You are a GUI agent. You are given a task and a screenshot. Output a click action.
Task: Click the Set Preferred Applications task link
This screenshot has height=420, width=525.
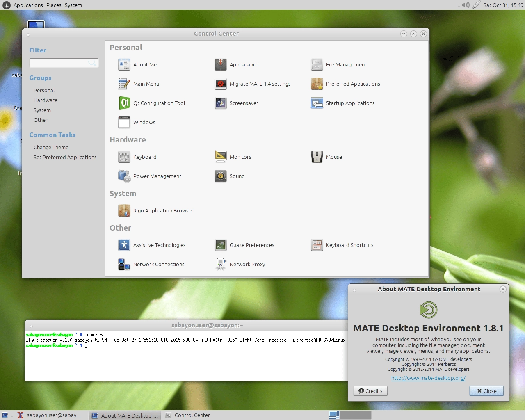(x=65, y=157)
